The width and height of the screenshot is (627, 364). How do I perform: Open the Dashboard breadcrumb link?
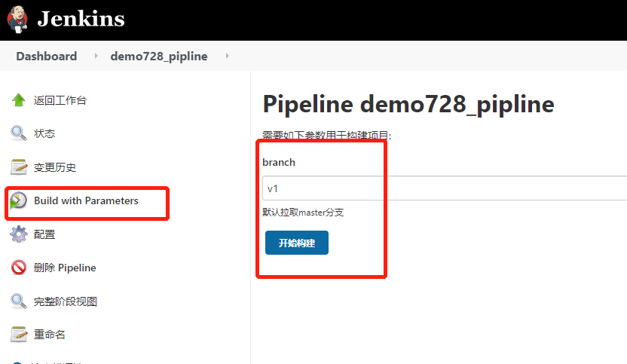47,56
